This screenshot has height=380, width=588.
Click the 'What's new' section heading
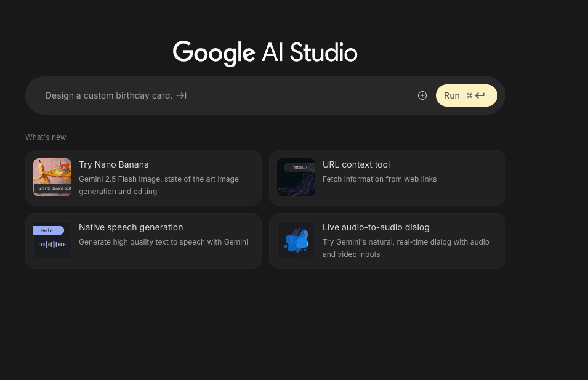coord(46,137)
